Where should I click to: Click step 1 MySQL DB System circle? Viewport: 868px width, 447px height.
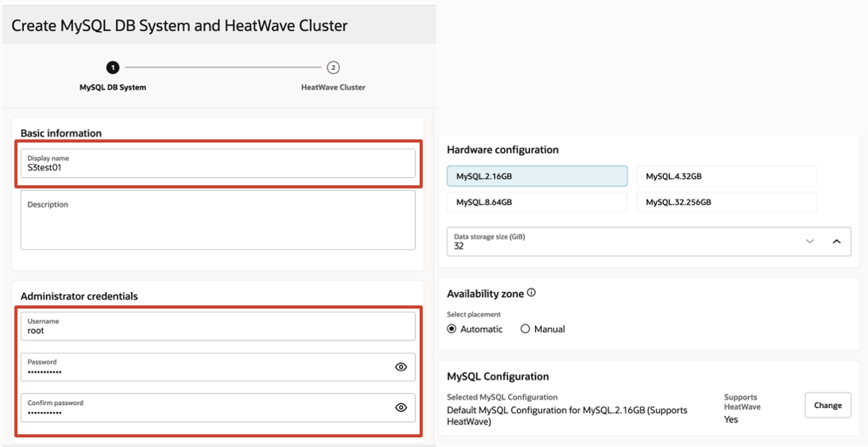[x=113, y=68]
